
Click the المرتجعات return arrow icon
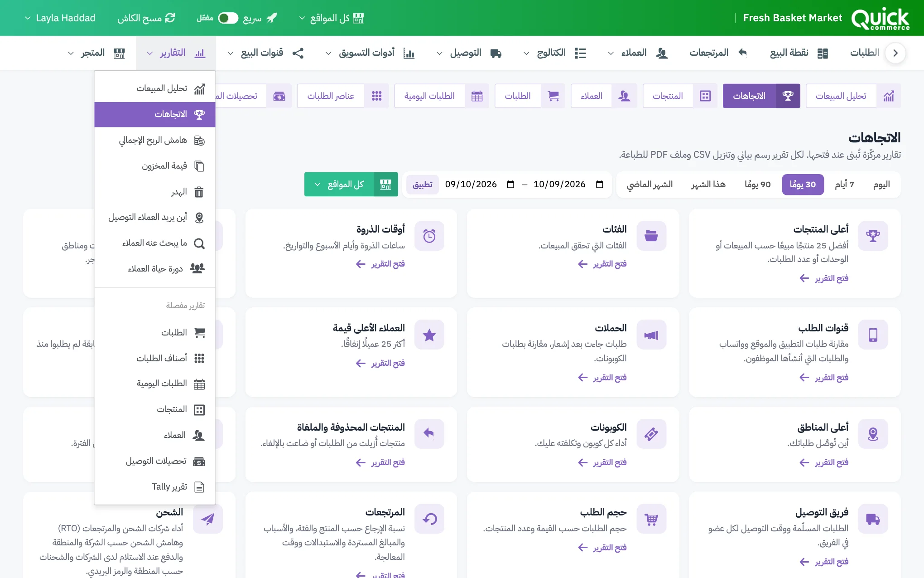742,53
